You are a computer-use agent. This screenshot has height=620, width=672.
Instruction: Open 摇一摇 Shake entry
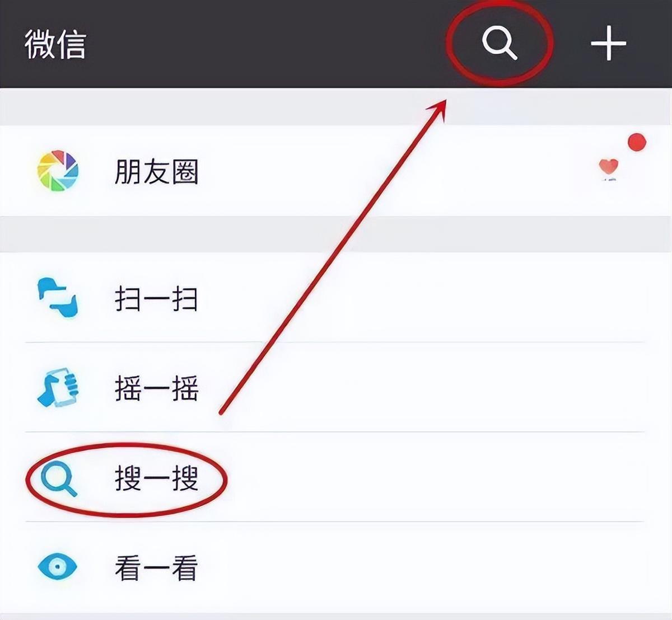point(157,388)
